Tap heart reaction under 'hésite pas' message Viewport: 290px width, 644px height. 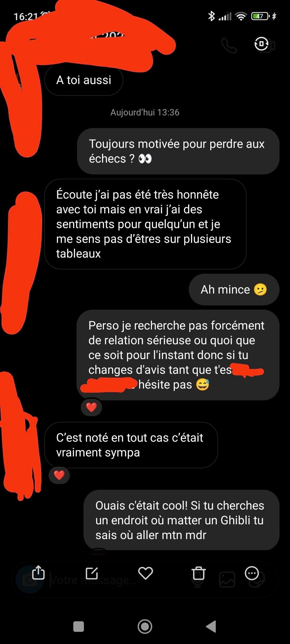pyautogui.click(x=91, y=407)
